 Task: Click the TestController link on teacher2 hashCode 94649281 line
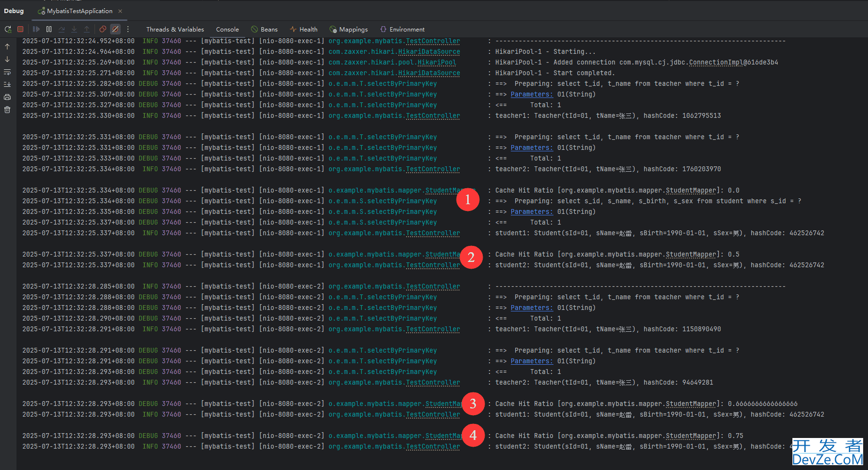click(433, 383)
